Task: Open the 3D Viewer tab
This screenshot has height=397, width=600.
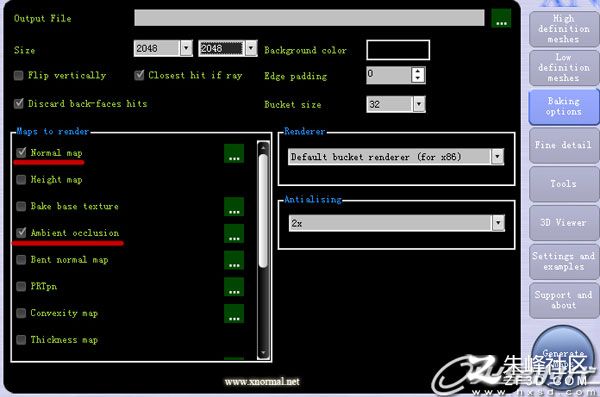Action: tap(563, 223)
